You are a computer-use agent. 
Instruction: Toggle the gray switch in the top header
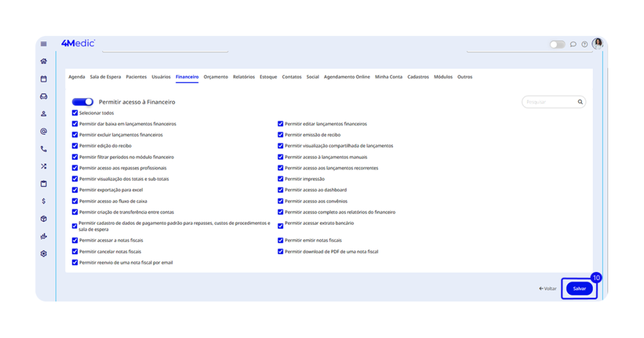557,45
